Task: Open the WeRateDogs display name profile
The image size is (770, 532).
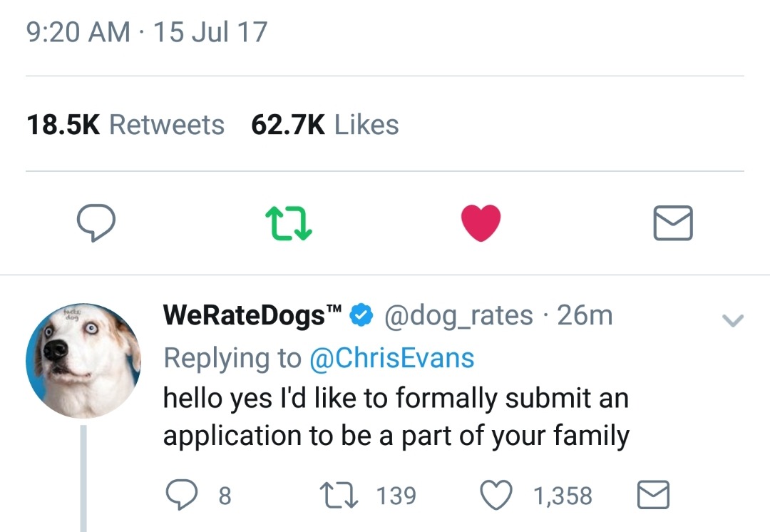Action: [x=252, y=314]
